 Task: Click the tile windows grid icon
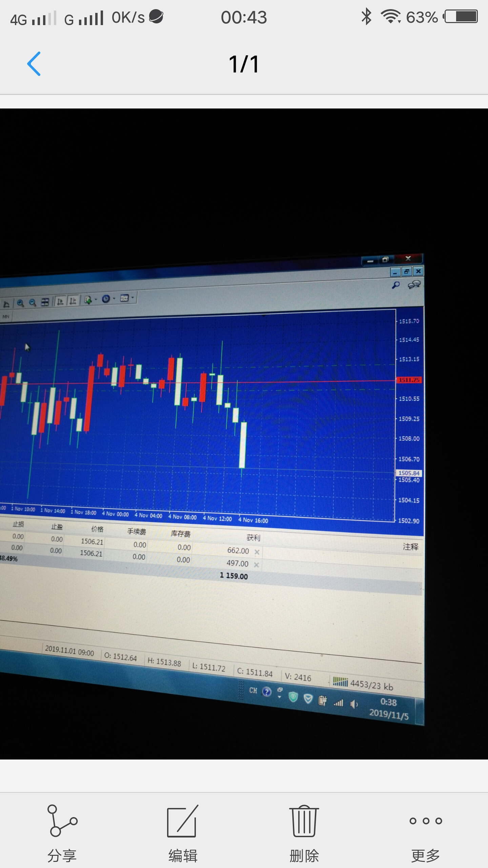click(45, 302)
